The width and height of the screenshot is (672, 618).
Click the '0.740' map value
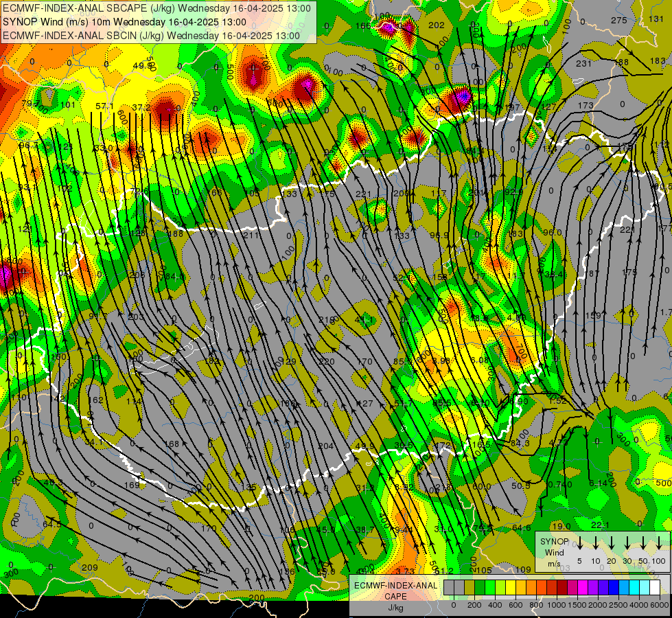pos(560,485)
